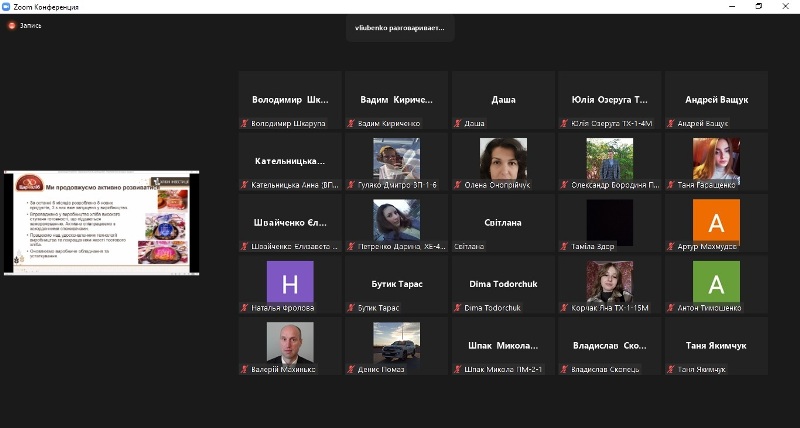
Task: Open the shared presentation slide thumbnail
Action: (102, 223)
